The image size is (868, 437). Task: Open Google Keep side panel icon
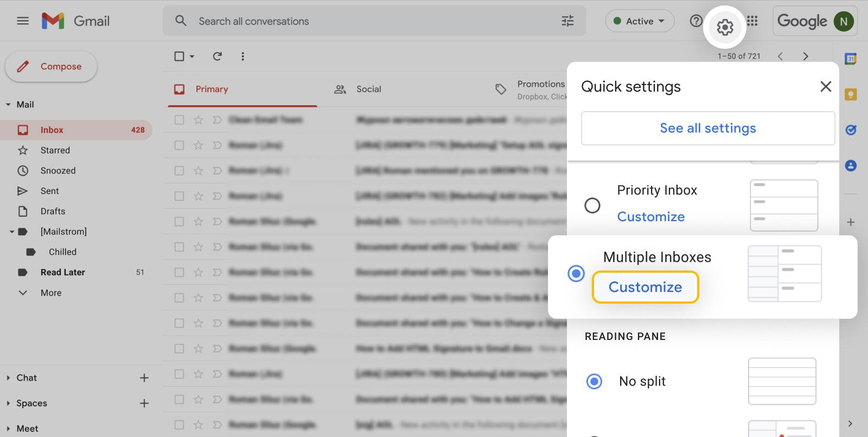coord(851,95)
